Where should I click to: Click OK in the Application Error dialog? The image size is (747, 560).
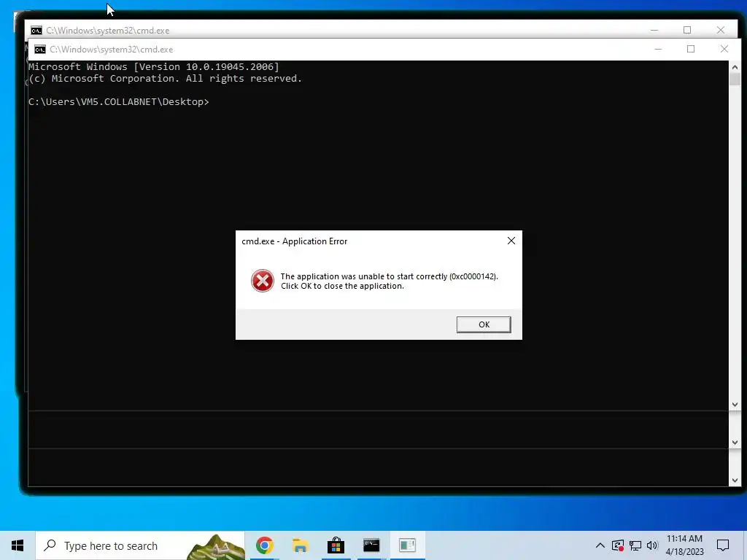484,324
